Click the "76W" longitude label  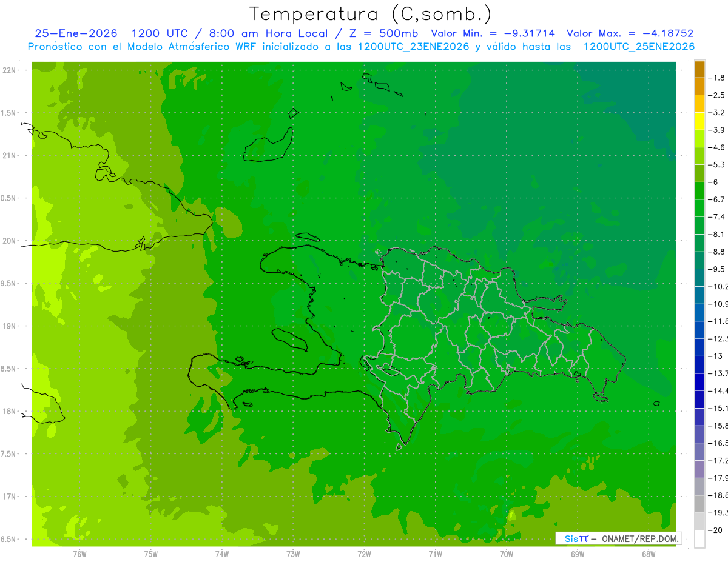tap(79, 554)
